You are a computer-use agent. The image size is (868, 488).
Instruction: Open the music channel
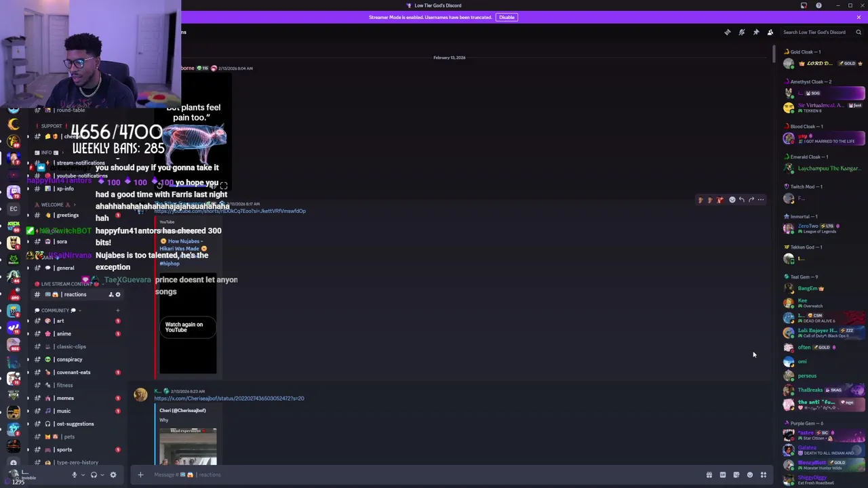point(78,411)
